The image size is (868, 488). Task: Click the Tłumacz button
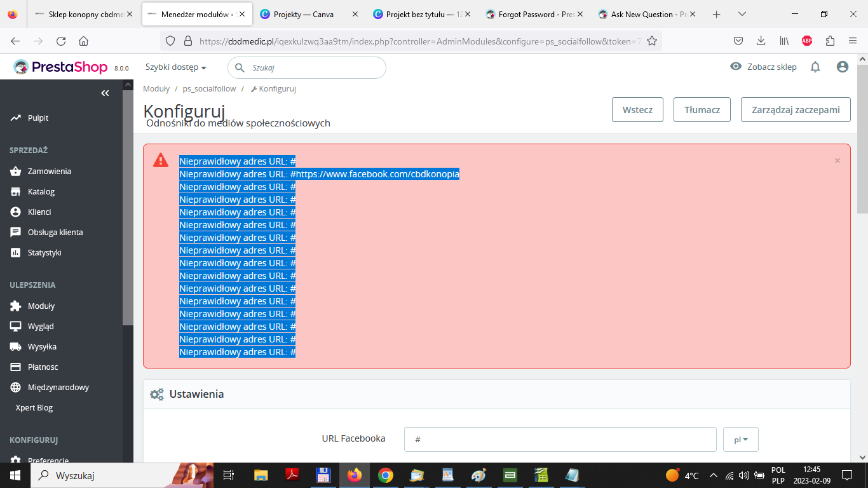pos(702,109)
